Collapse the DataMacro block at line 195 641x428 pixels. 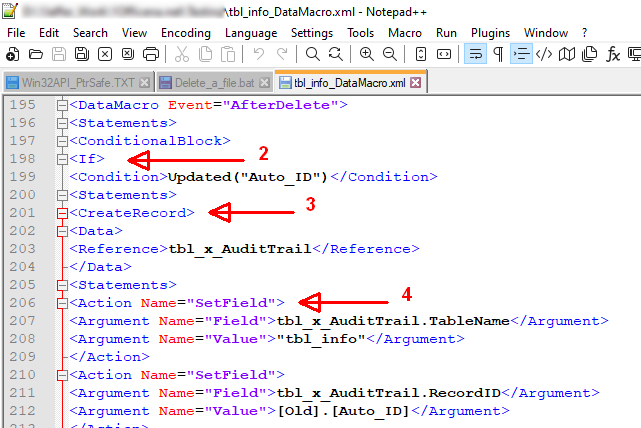coord(62,105)
